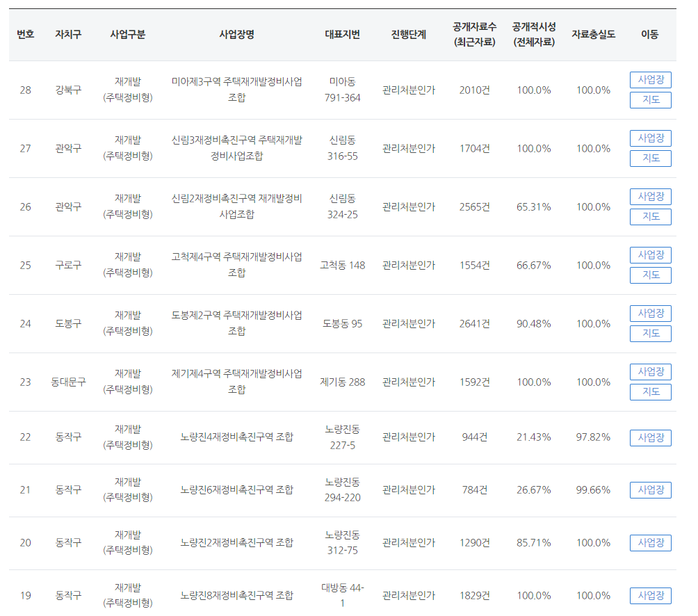This screenshot has width=698, height=616.
Task: Select 제기제4구역 주택재개발정비사업 조합 name
Action: click(x=237, y=382)
